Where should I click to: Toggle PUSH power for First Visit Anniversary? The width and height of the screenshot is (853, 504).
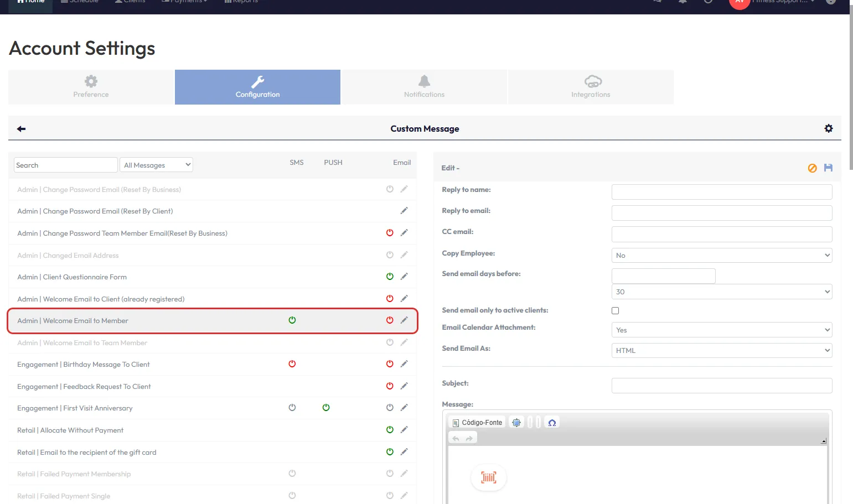click(x=326, y=408)
